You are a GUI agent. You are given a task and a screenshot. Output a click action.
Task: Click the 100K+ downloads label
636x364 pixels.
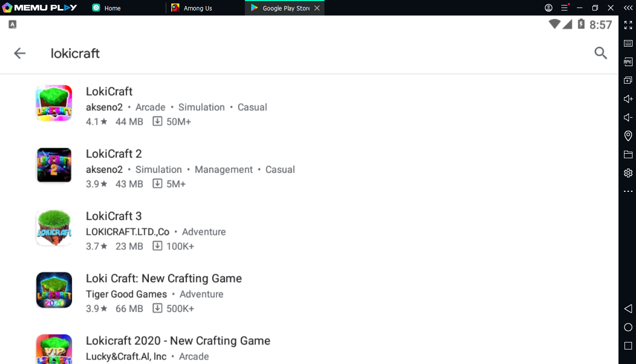pyautogui.click(x=180, y=246)
